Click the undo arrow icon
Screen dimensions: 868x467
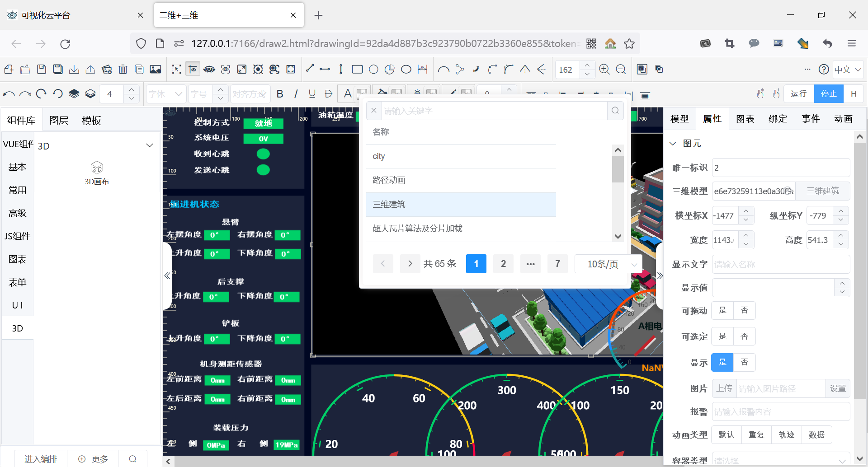tap(9, 94)
